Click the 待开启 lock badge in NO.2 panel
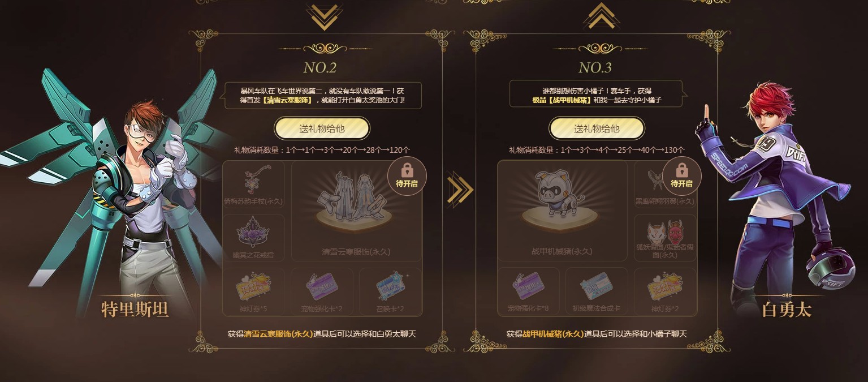This screenshot has height=382, width=868. coord(407,175)
